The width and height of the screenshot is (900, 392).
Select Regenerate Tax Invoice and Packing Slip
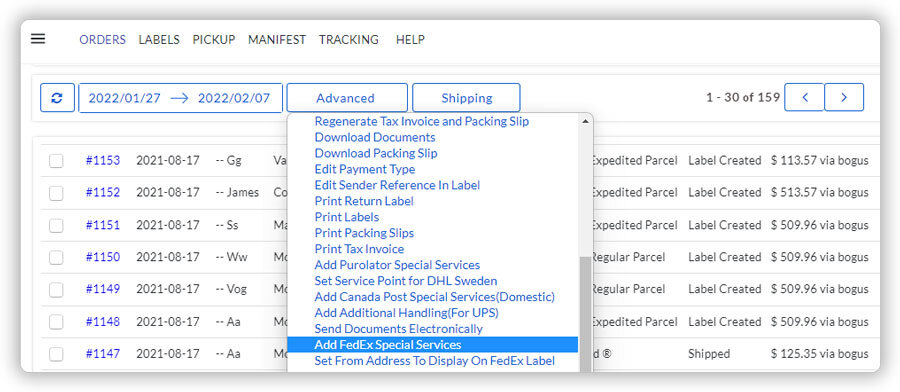(422, 122)
